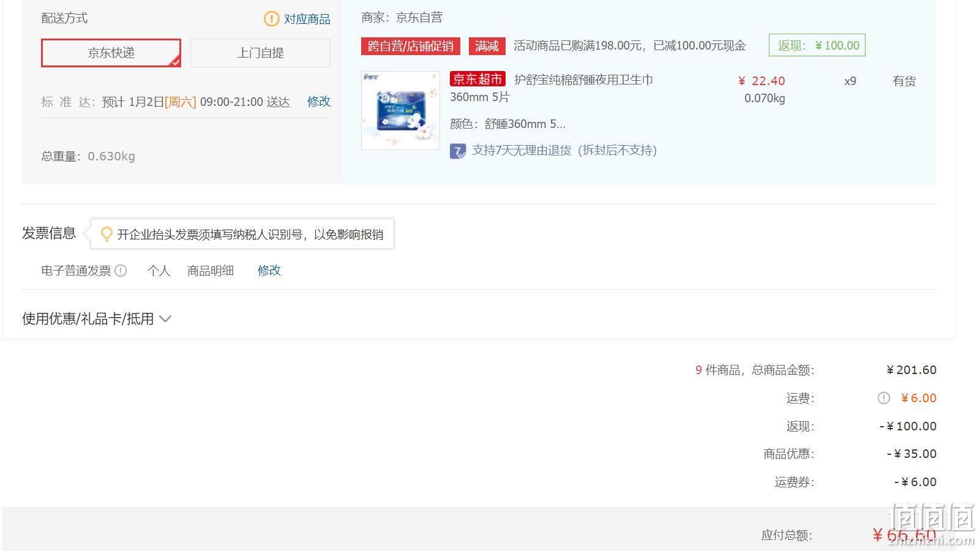Click the total goods amount ￥201.60

(911, 370)
